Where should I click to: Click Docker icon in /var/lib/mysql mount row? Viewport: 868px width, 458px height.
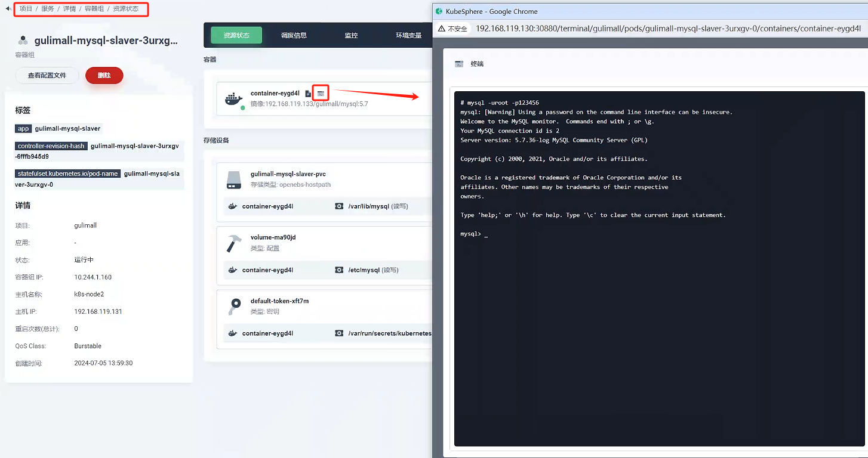[x=233, y=206]
